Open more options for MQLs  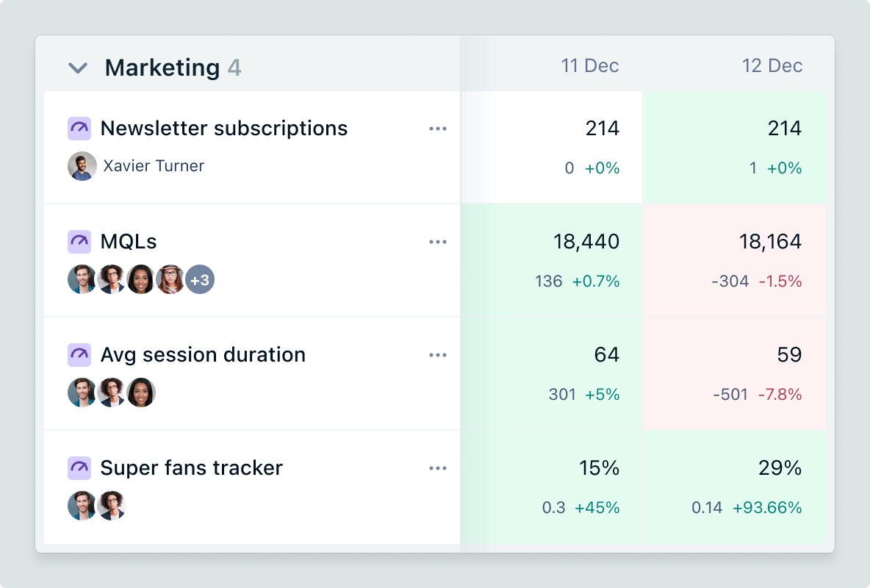pos(438,242)
